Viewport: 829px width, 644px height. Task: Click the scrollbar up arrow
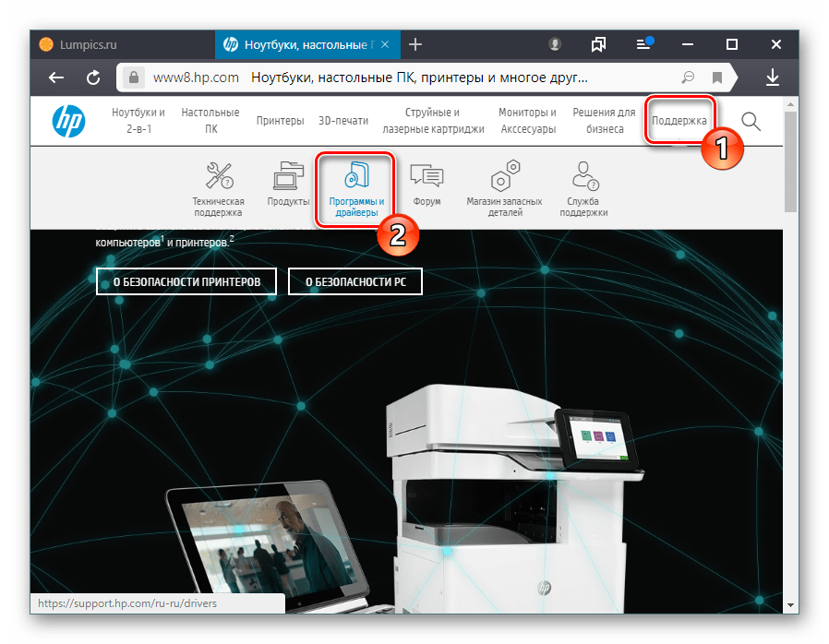790,103
